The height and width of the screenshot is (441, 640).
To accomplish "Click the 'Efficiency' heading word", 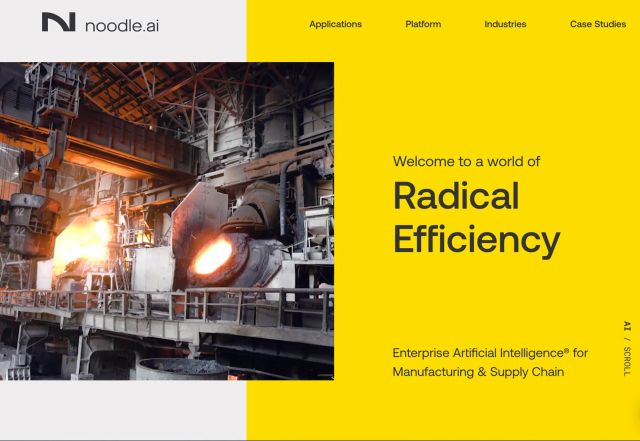I will click(x=476, y=240).
